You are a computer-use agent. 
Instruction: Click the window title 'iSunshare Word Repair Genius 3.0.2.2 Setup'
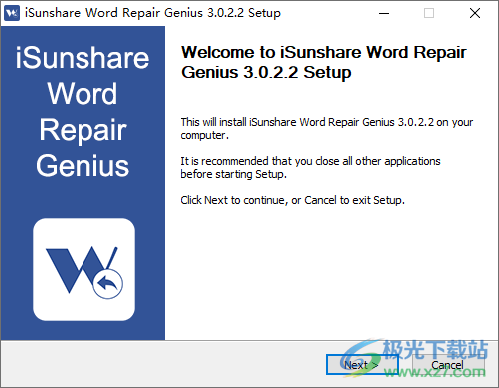tap(153, 13)
